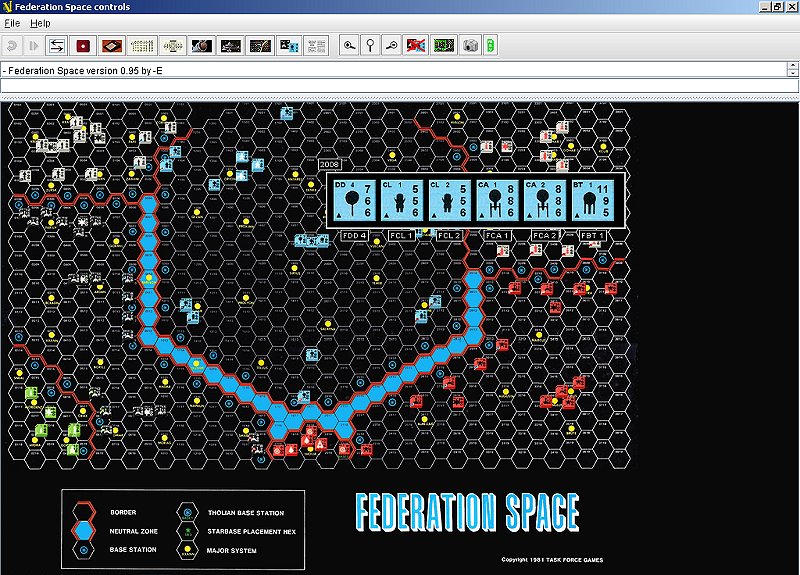Click the empty input field below the log
The height and width of the screenshot is (575, 800).
pyautogui.click(x=399, y=86)
